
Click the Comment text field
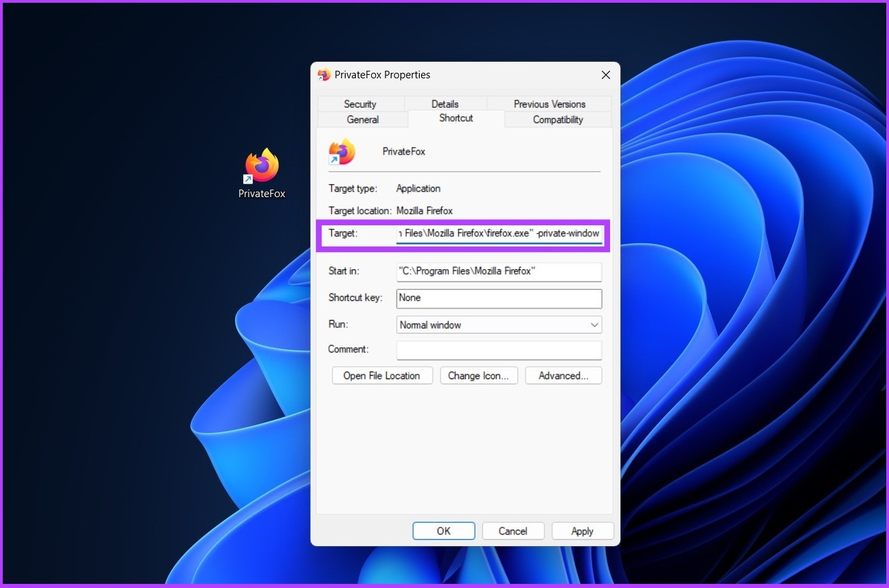click(x=499, y=350)
